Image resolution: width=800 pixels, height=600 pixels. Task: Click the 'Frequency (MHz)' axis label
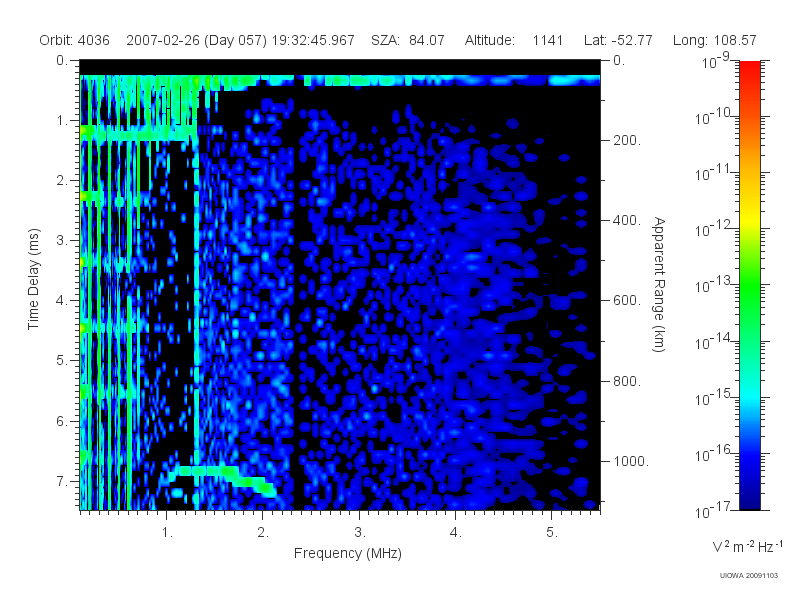pyautogui.click(x=347, y=553)
